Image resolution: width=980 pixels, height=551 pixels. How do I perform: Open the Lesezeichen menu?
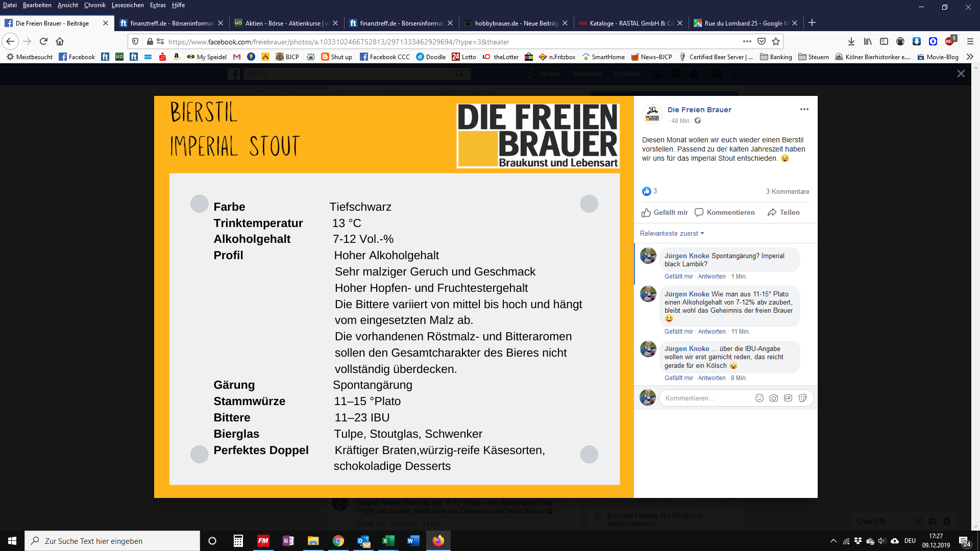tap(127, 5)
